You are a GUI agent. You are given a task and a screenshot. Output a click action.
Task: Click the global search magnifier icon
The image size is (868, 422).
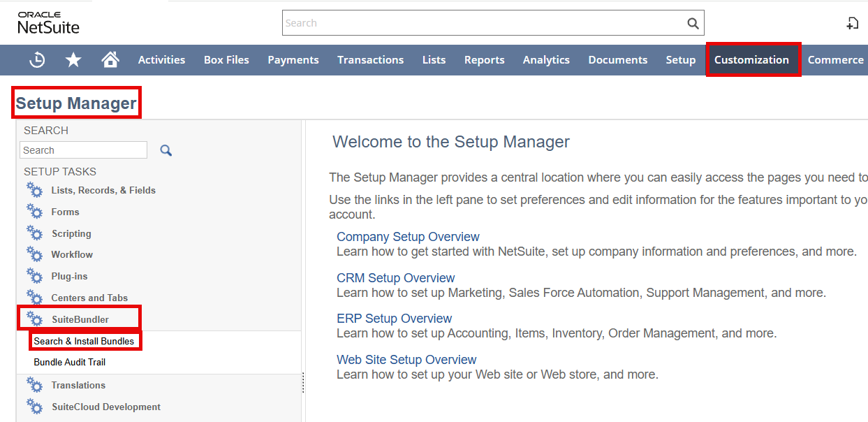tap(693, 23)
